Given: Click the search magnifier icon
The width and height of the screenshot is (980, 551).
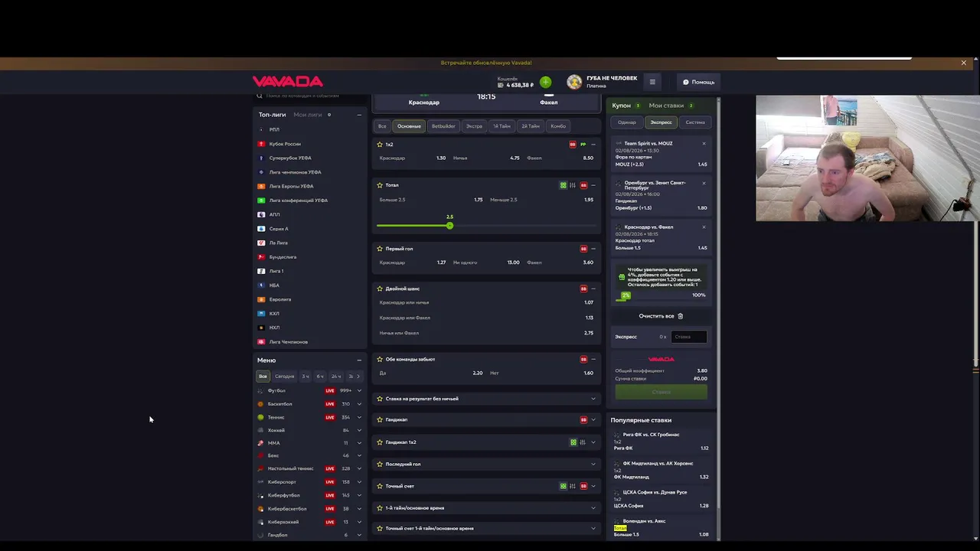Looking at the screenshot, I should (x=260, y=96).
